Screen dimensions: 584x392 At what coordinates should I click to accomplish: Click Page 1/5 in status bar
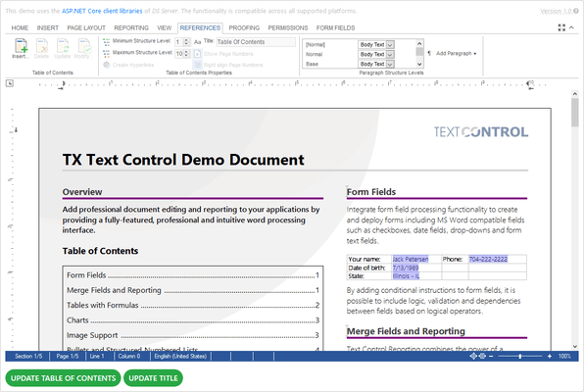[x=68, y=356]
